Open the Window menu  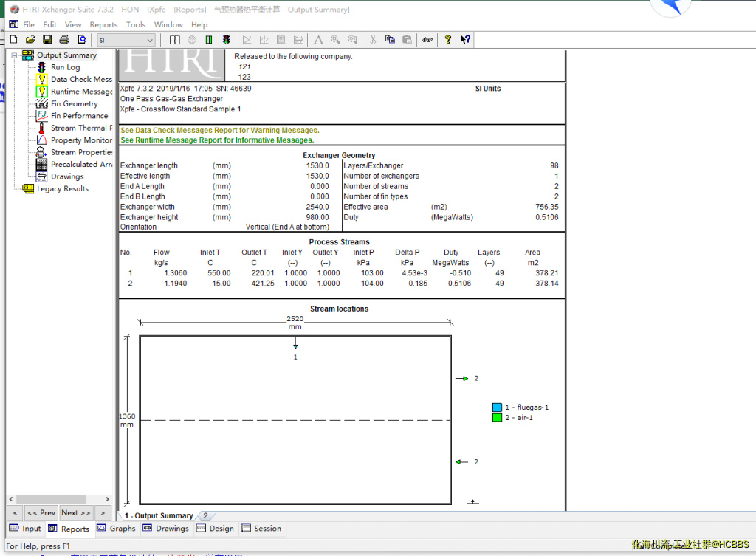tap(168, 24)
